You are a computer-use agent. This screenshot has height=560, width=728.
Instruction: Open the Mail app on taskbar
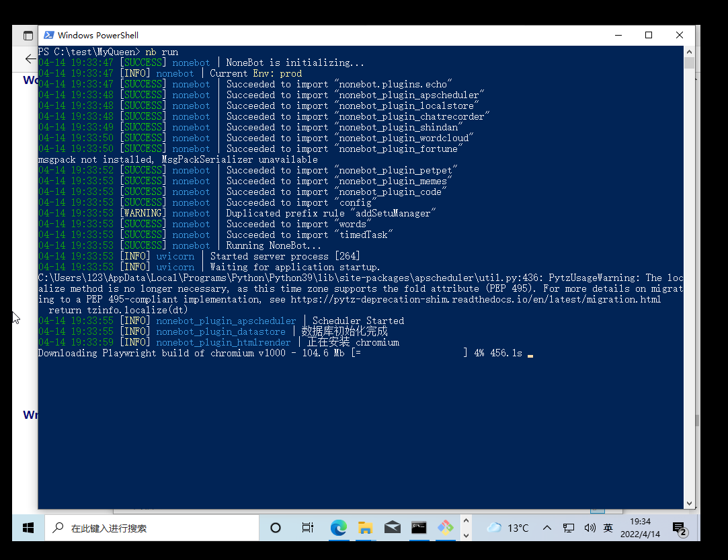click(393, 528)
